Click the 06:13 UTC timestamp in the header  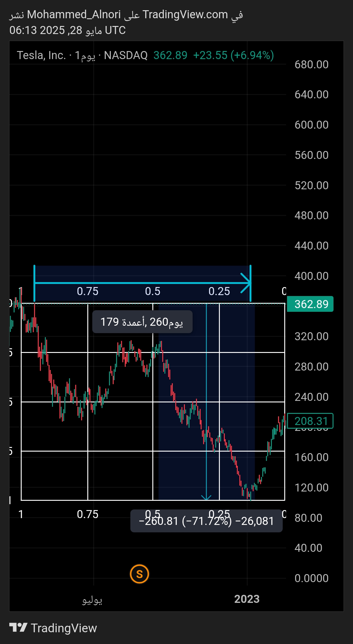click(68, 30)
